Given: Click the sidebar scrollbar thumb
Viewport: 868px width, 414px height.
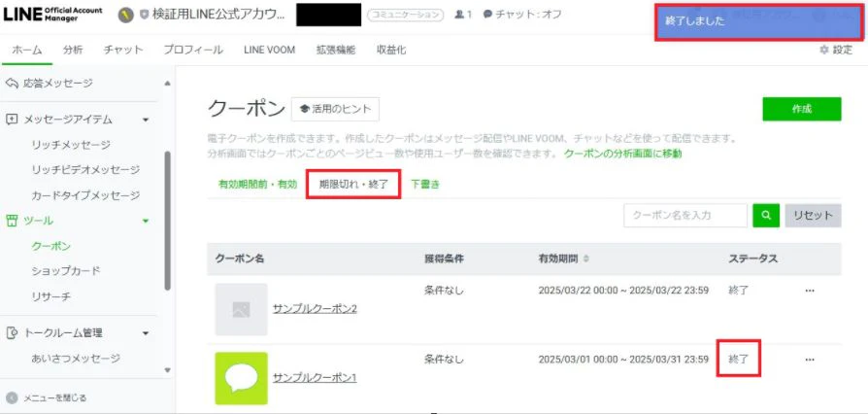Looking at the screenshot, I should [168, 221].
